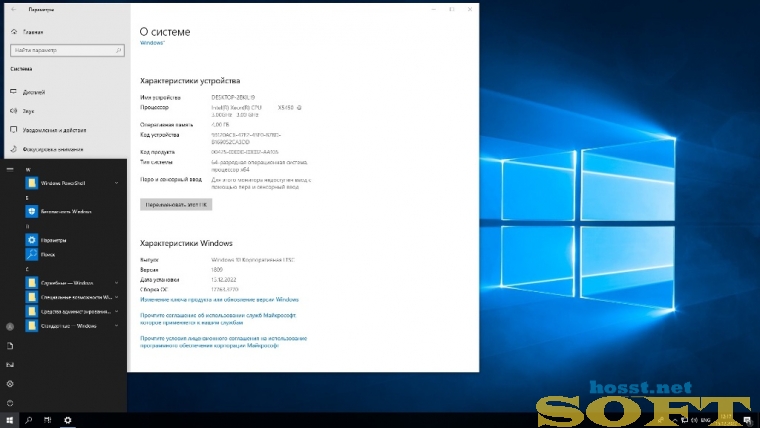Go to Главная in Settings sidebar
This screenshot has height=428, width=760.
point(33,32)
